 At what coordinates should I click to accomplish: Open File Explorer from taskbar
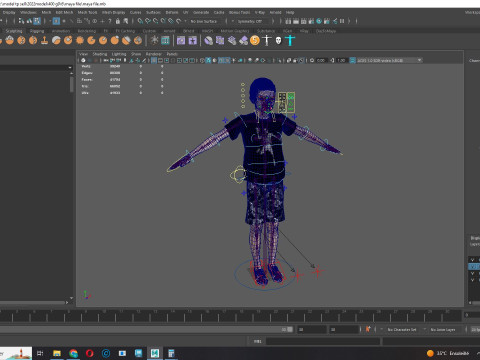pyautogui.click(x=57, y=353)
